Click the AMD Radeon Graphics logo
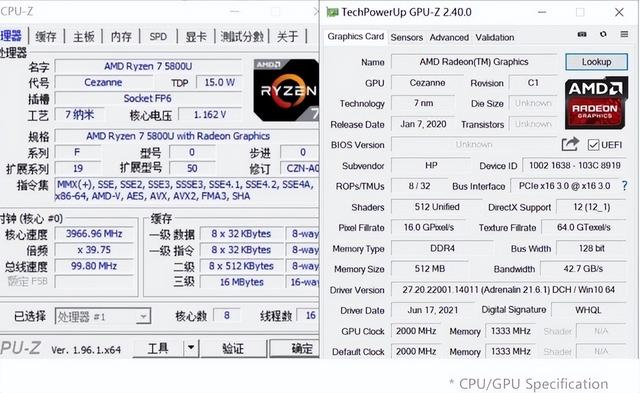 tap(596, 104)
